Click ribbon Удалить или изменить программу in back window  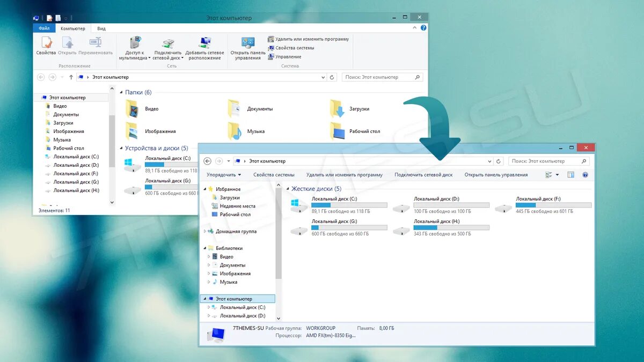tap(308, 39)
